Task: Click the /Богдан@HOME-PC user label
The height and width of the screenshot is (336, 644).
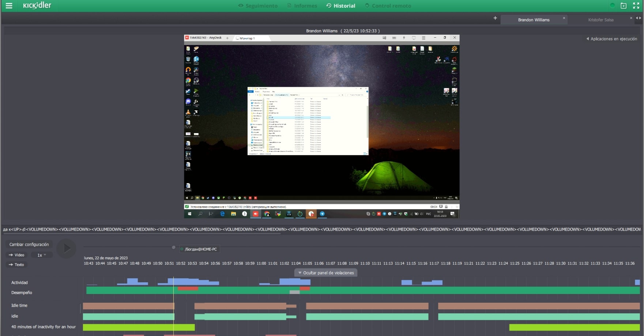Action: [200, 249]
